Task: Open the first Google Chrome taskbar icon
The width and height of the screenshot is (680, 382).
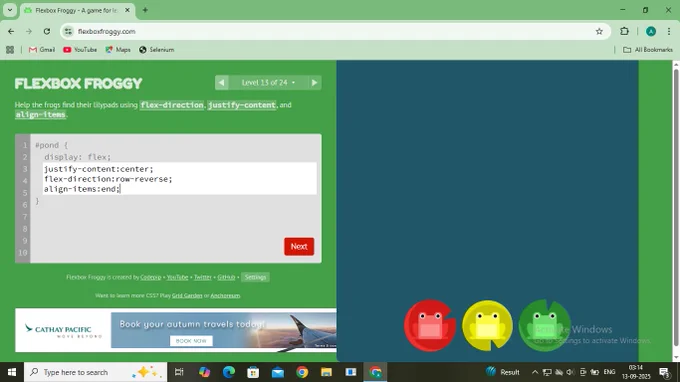Action: coord(302,372)
